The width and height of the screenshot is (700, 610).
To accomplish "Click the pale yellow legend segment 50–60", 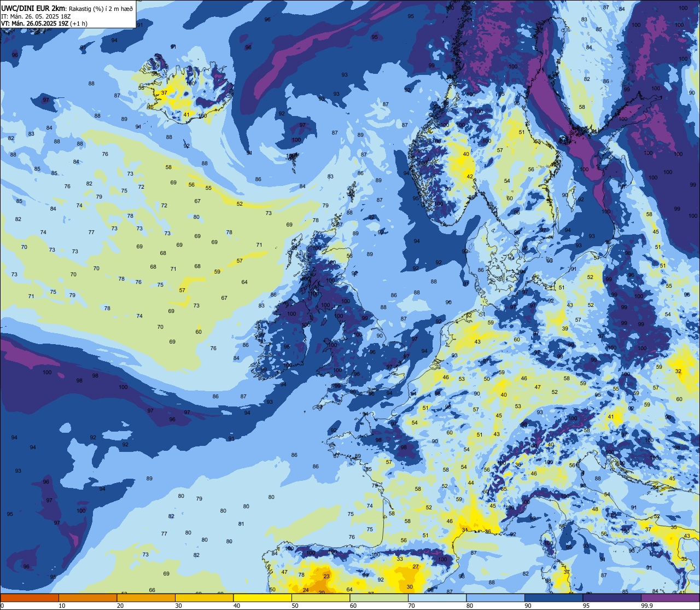I will click(x=320, y=597).
